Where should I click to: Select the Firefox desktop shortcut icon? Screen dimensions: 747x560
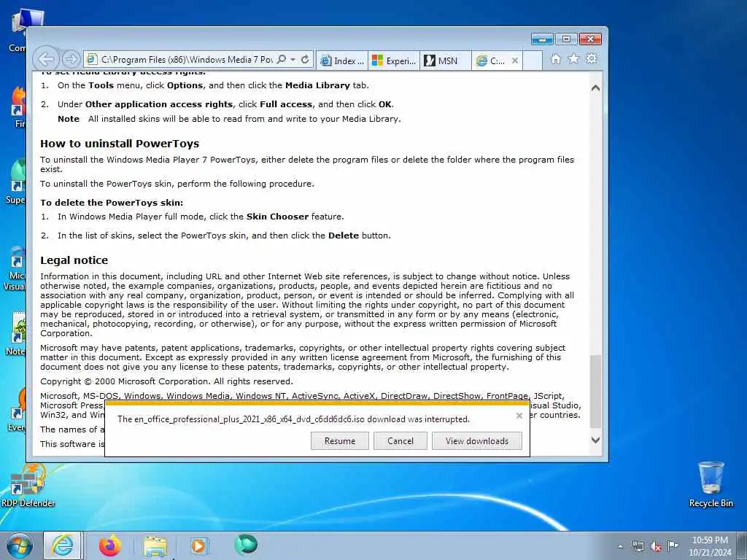[x=19, y=107]
